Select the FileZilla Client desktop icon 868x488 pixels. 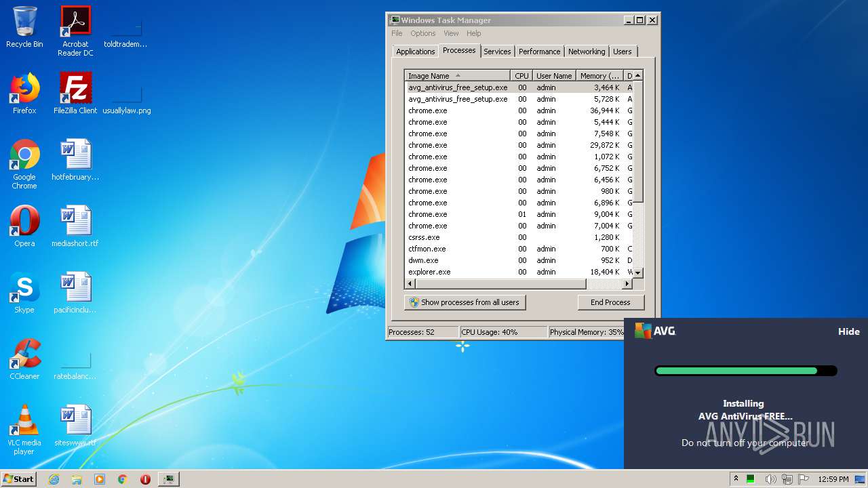(x=75, y=94)
